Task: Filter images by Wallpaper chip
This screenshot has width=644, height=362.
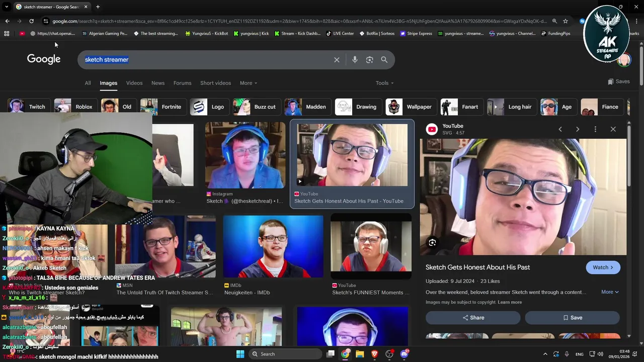Action: point(411,107)
